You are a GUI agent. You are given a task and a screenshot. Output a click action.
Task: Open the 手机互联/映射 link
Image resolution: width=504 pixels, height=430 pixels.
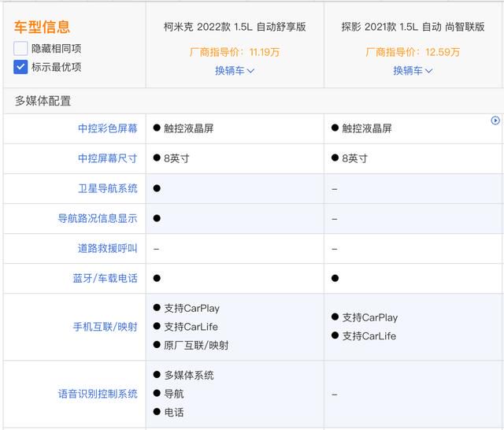[x=105, y=327]
